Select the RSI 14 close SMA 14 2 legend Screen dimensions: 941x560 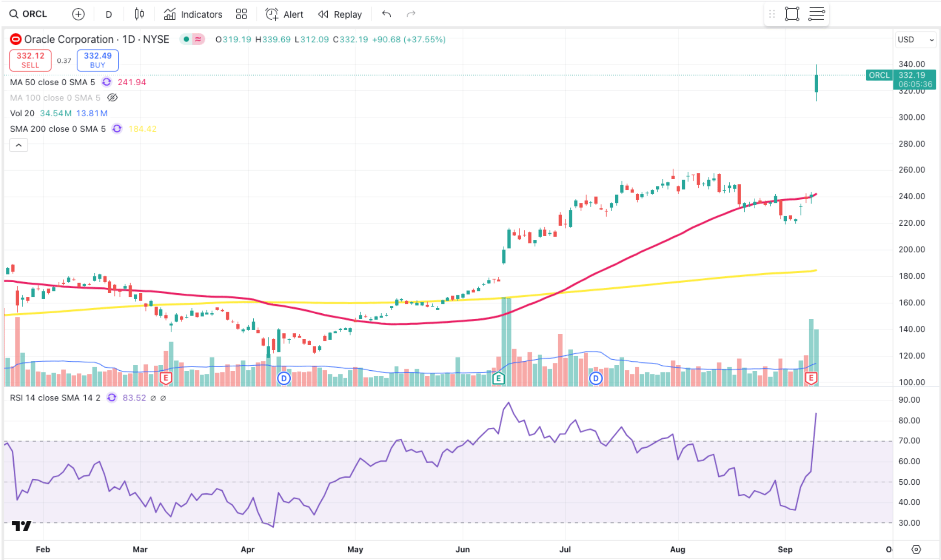click(x=55, y=398)
